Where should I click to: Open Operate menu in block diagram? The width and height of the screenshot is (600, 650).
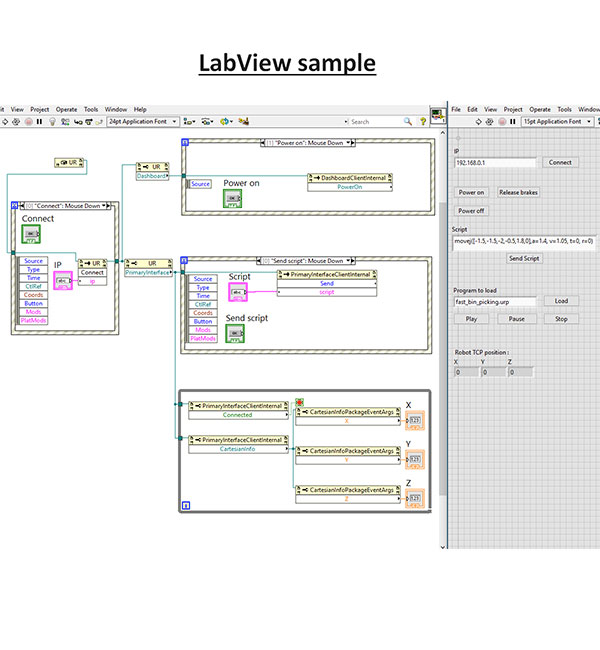pos(66,109)
